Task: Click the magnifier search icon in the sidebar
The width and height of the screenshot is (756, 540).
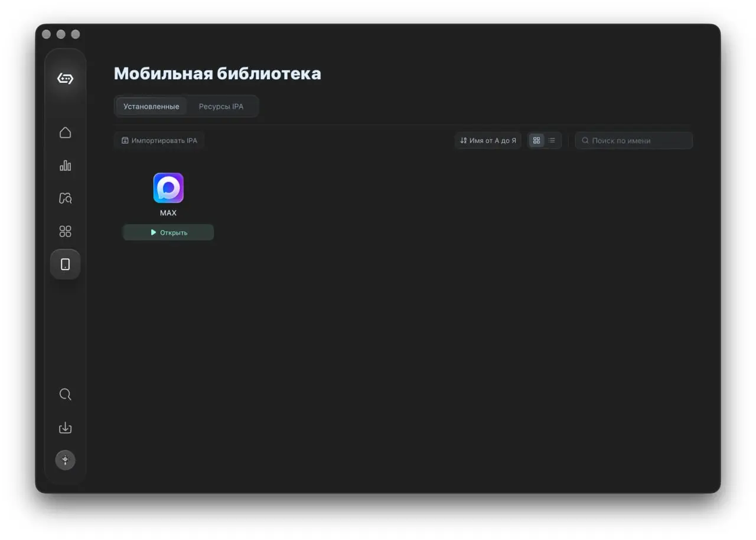Action: tap(65, 394)
